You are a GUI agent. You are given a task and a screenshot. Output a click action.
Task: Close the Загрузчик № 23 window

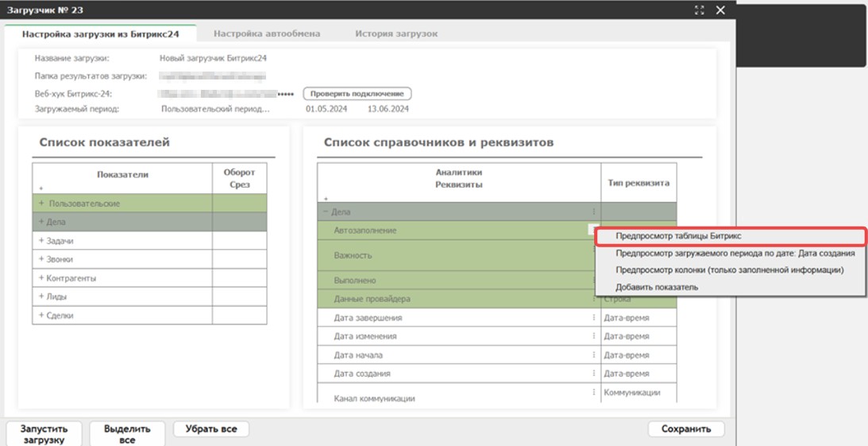(720, 10)
